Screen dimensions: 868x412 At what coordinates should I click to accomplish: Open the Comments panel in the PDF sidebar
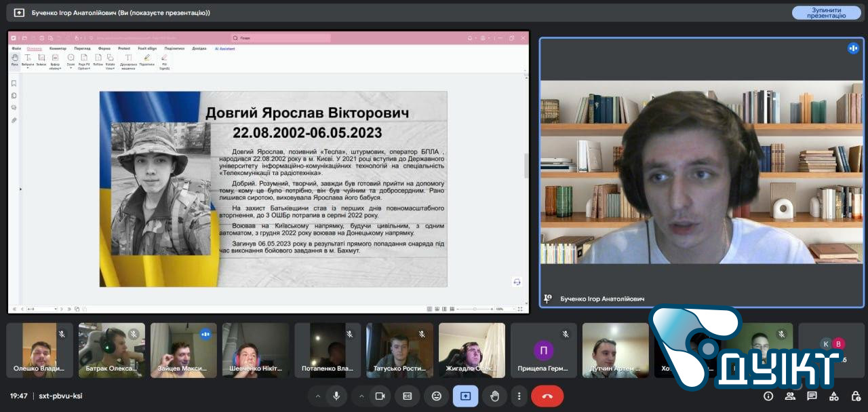14,108
